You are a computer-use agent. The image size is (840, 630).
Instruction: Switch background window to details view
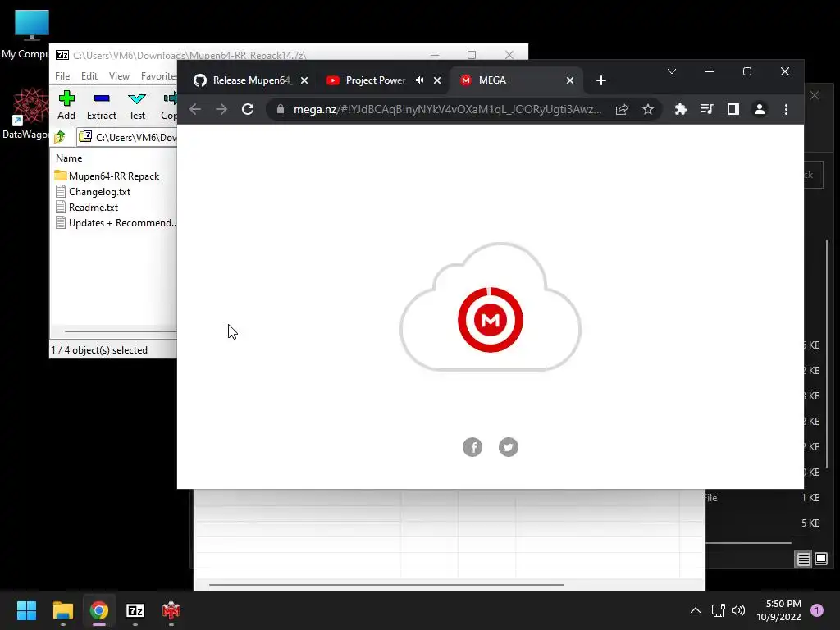pyautogui.click(x=804, y=559)
